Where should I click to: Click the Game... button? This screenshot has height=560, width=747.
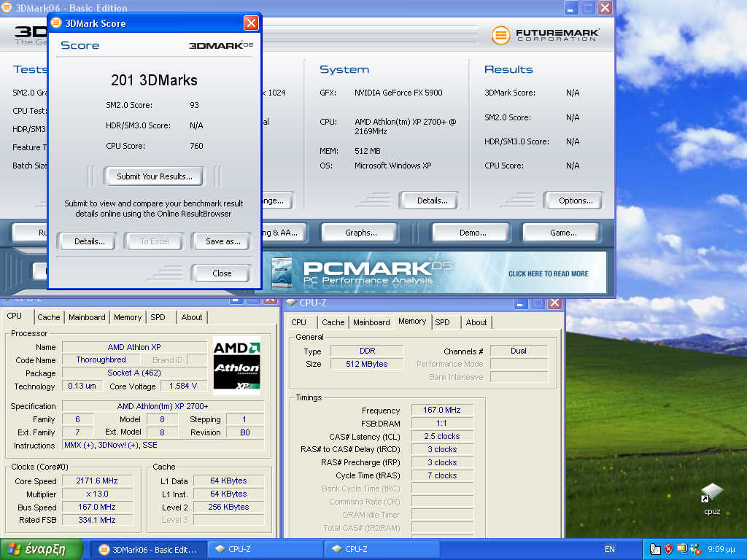tap(562, 233)
